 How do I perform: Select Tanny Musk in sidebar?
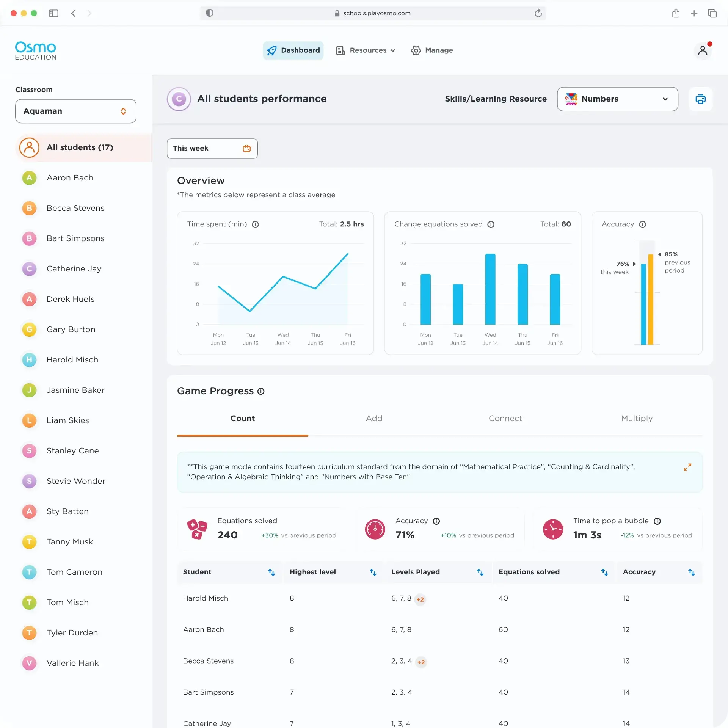[x=83, y=542]
